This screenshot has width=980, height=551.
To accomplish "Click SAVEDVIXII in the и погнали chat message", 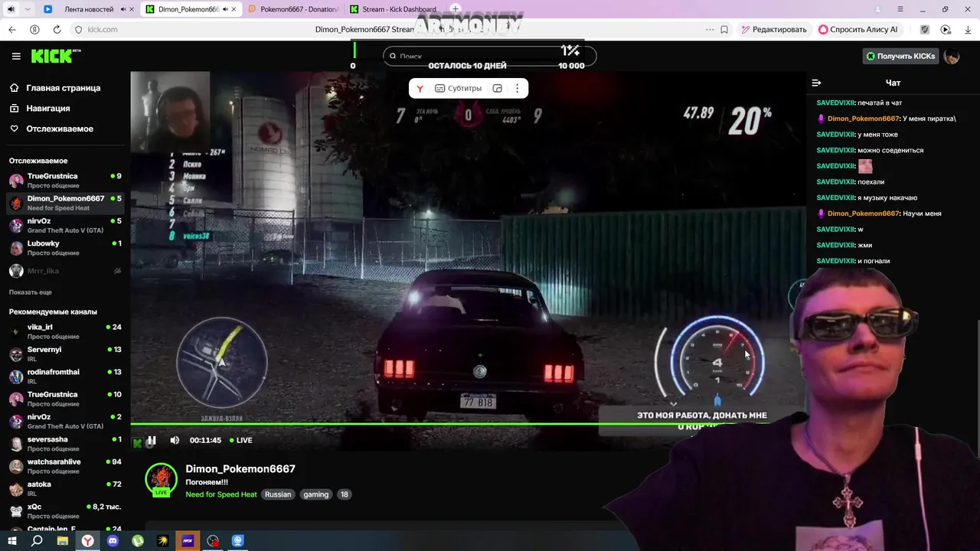I will click(x=835, y=261).
